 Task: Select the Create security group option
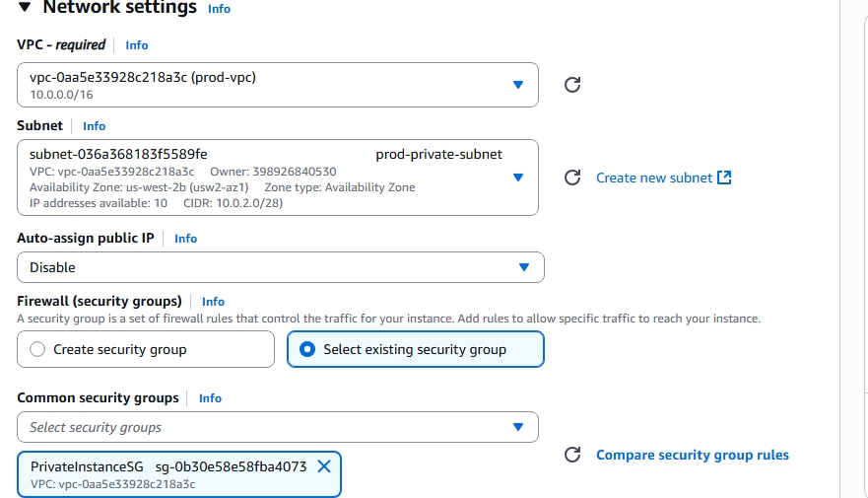[x=38, y=349]
